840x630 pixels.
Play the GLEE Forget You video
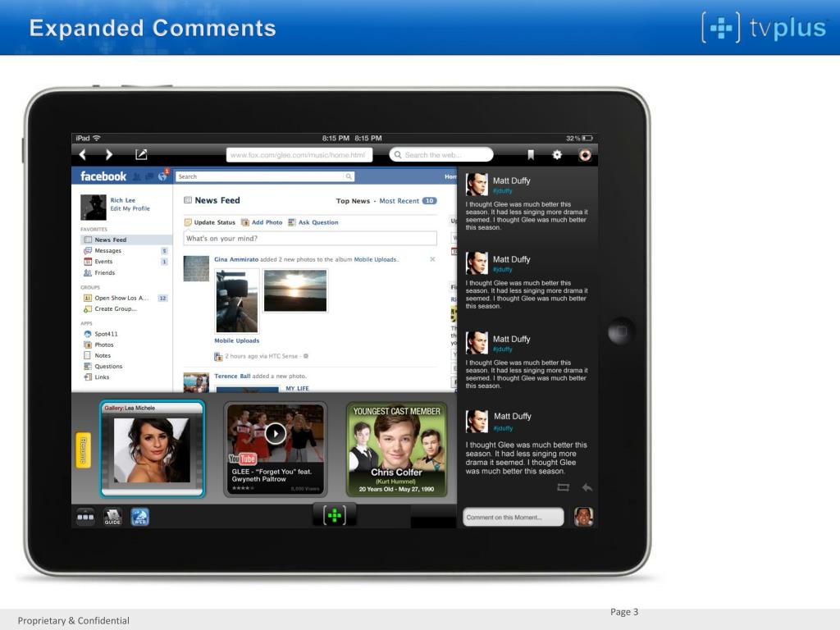click(x=276, y=433)
